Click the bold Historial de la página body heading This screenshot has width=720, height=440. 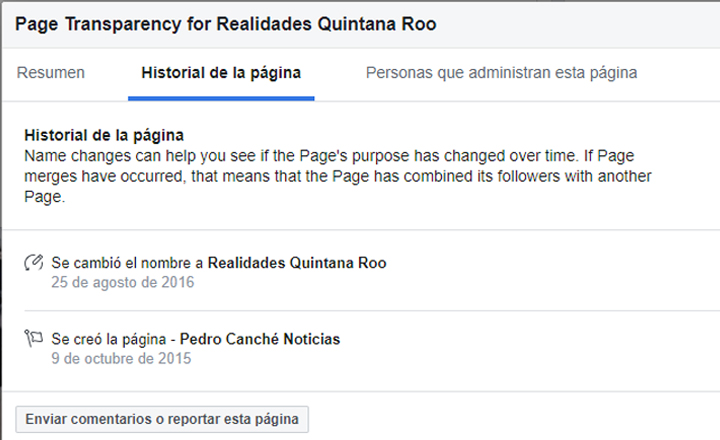(104, 134)
